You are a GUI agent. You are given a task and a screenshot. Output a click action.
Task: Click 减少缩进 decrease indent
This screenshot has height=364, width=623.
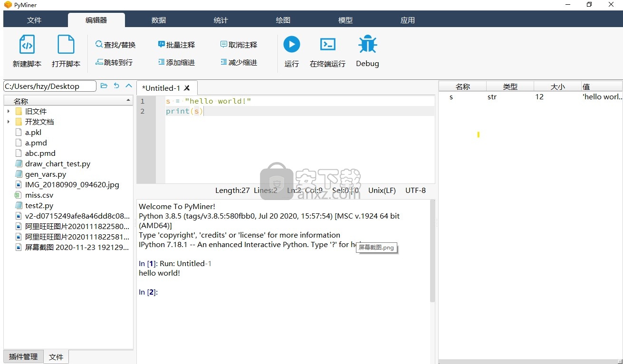point(239,62)
